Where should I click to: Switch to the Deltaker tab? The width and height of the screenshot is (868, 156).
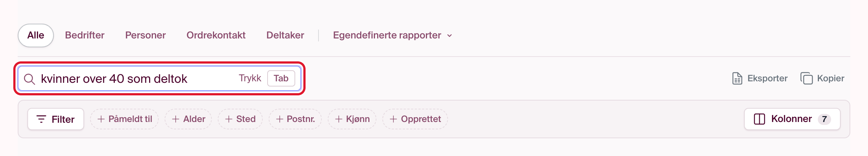tap(285, 35)
